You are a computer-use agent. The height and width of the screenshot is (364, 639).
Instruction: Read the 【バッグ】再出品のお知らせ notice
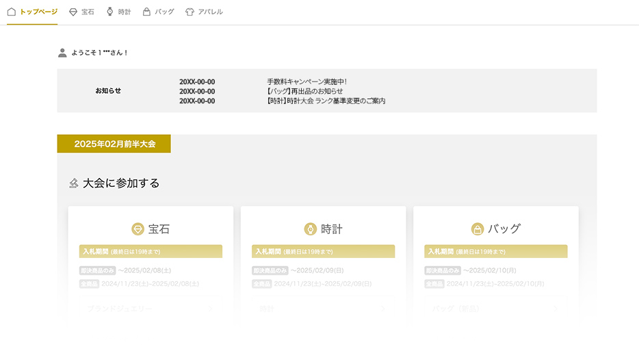pyautogui.click(x=304, y=91)
